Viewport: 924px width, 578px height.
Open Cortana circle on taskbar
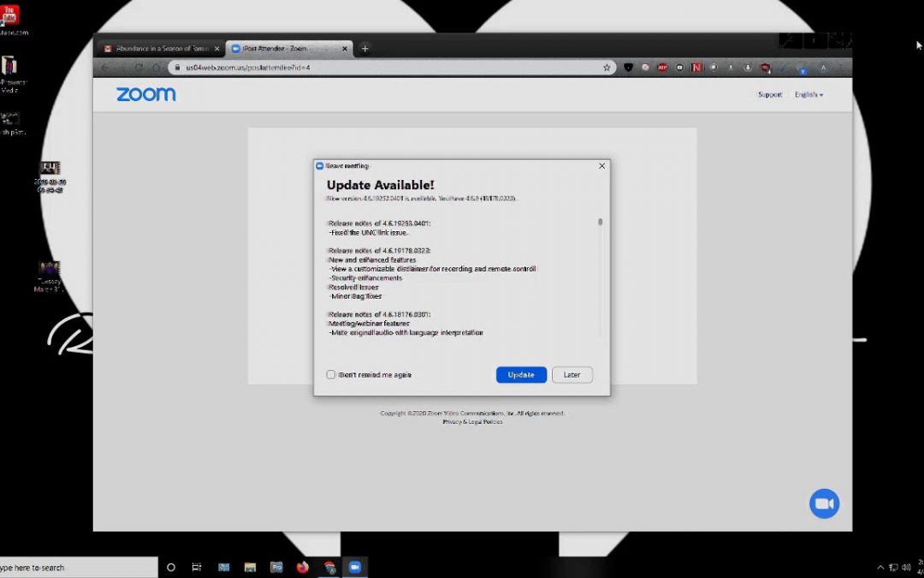tap(171, 568)
